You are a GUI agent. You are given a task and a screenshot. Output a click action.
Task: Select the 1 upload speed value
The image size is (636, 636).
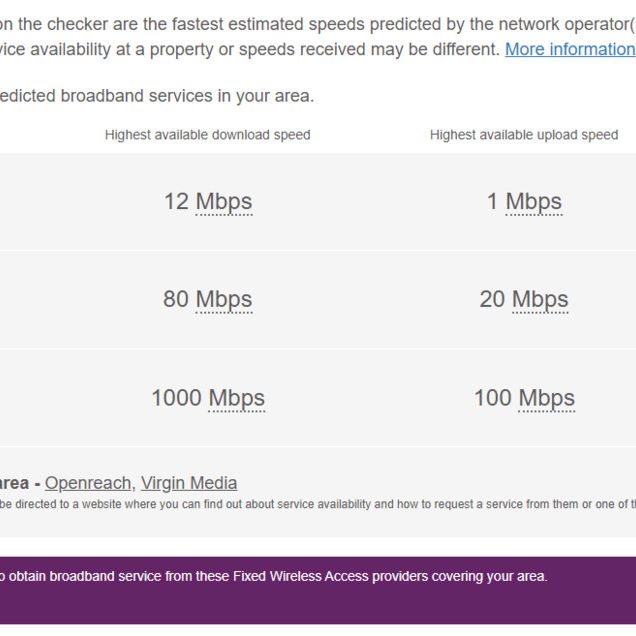tap(492, 201)
